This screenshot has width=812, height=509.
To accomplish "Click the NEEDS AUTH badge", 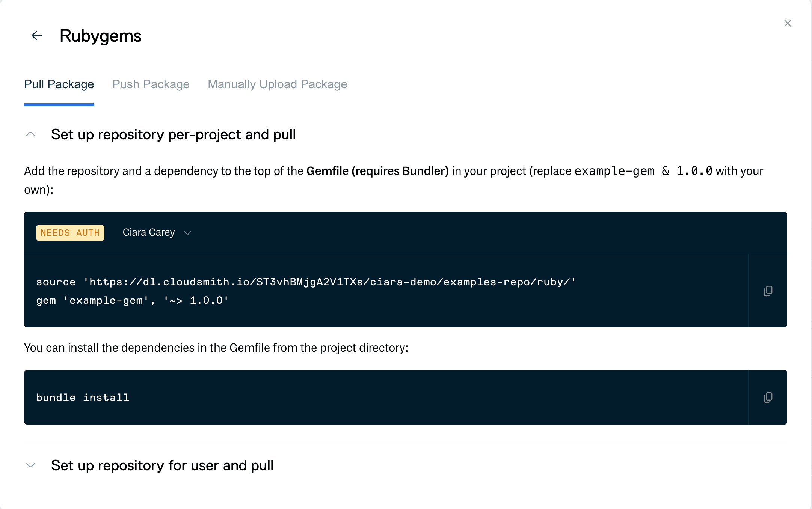I will (x=70, y=233).
